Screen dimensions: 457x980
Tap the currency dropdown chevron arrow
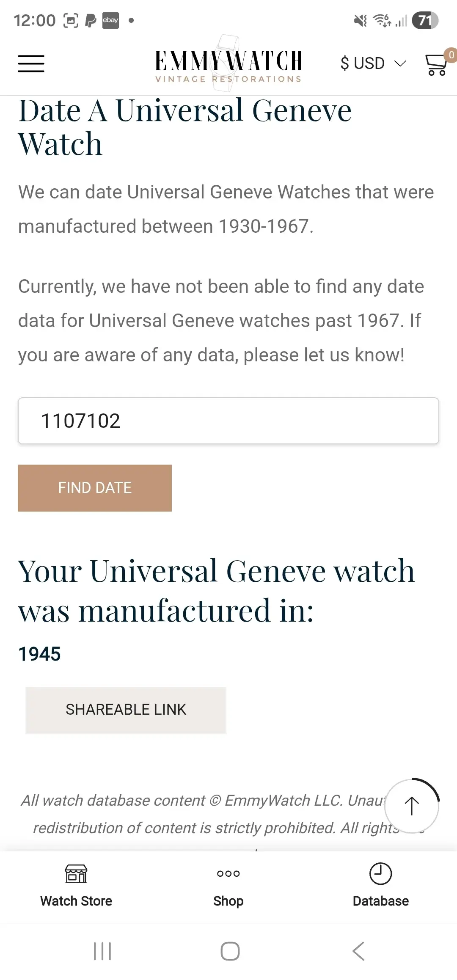pos(400,64)
